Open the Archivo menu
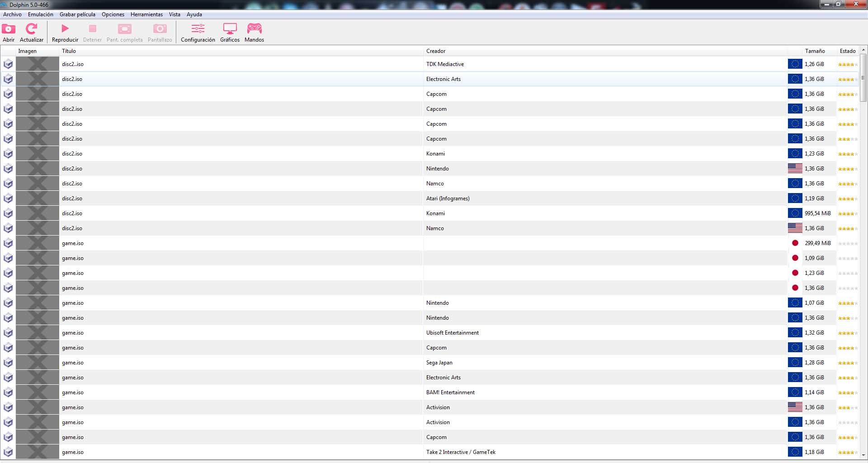This screenshot has width=868, height=463. [x=12, y=14]
